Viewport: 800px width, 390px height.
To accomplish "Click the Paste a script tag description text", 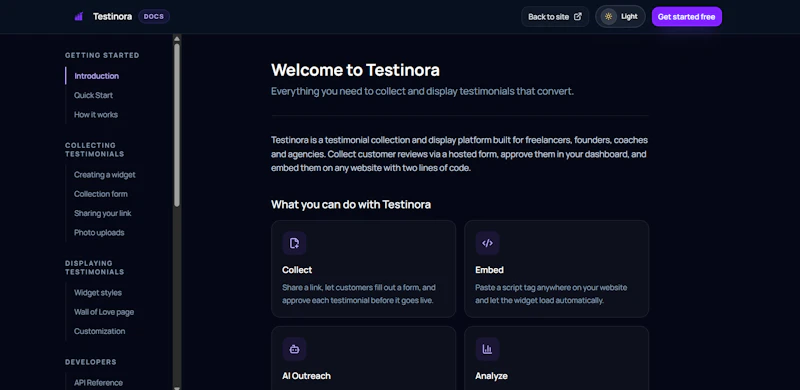I will tap(551, 294).
